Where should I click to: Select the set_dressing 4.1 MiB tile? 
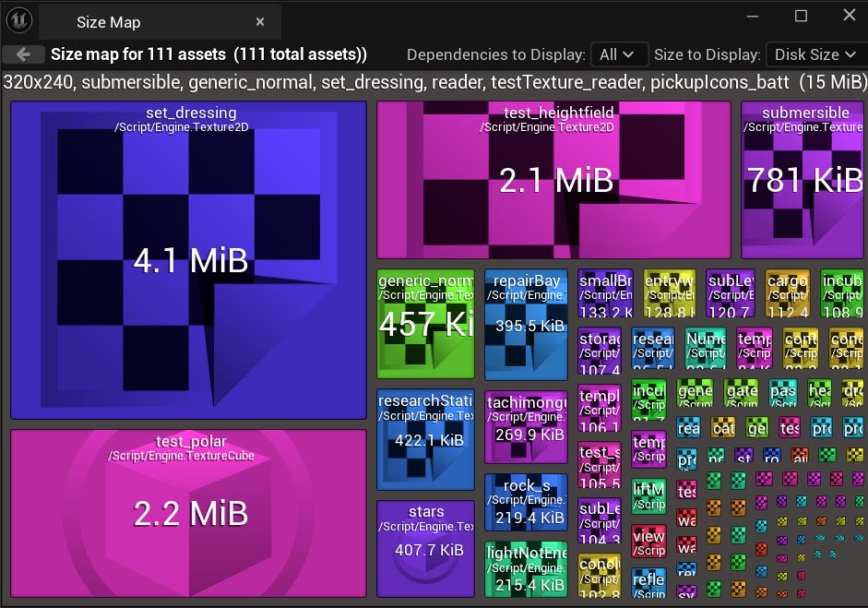tap(189, 259)
